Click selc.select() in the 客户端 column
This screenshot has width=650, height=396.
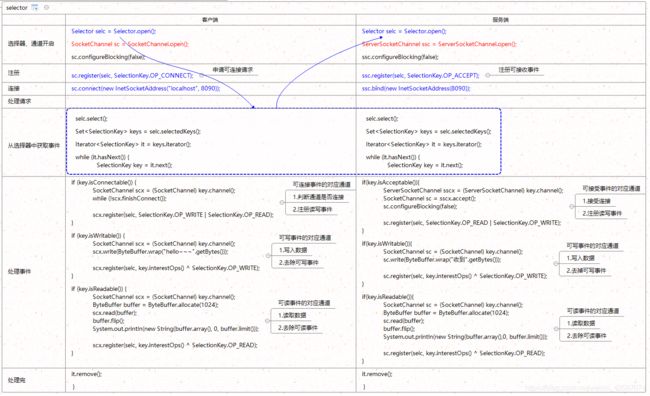coord(91,119)
